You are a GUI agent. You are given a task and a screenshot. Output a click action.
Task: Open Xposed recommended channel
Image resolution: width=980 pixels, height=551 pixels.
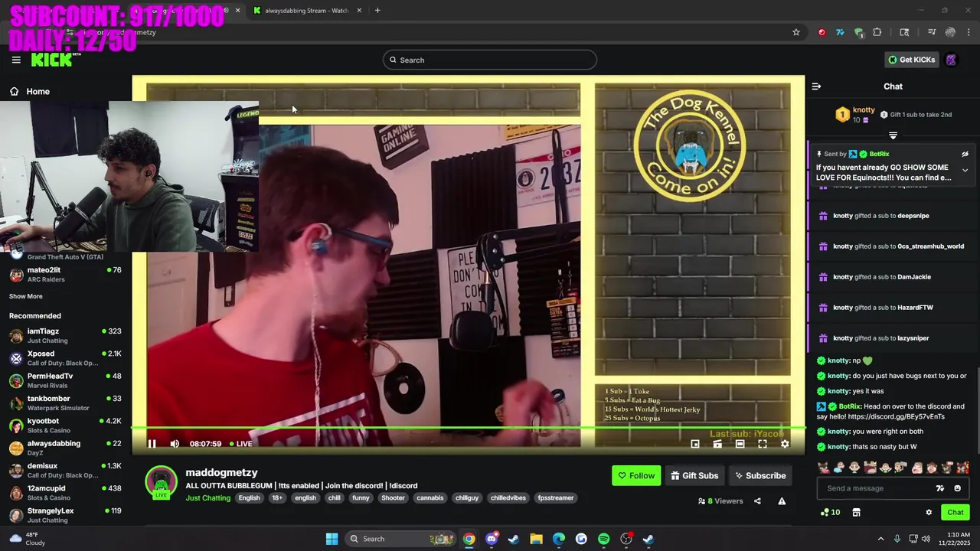(x=66, y=358)
